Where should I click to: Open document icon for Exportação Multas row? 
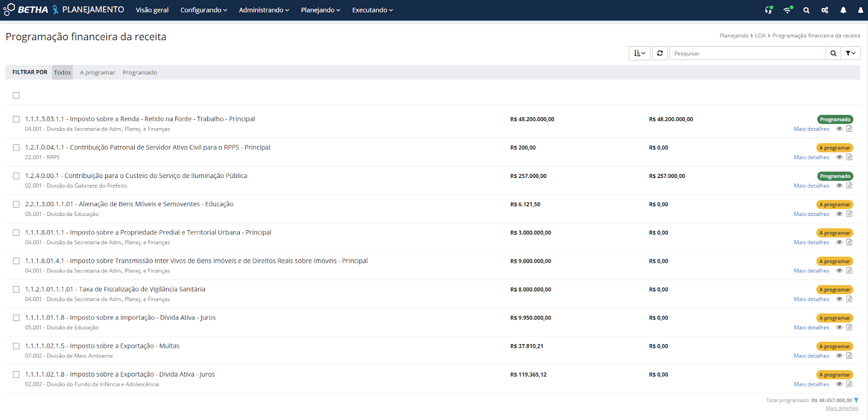click(x=850, y=355)
